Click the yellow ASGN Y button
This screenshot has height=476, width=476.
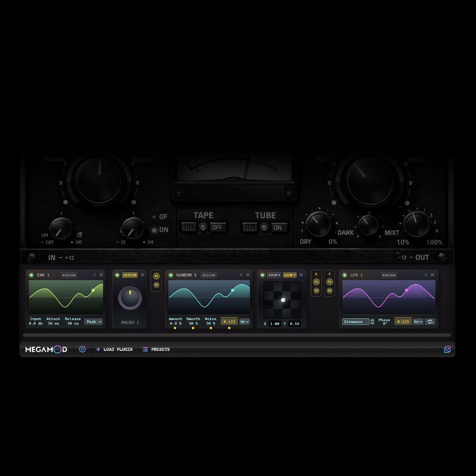click(x=290, y=275)
